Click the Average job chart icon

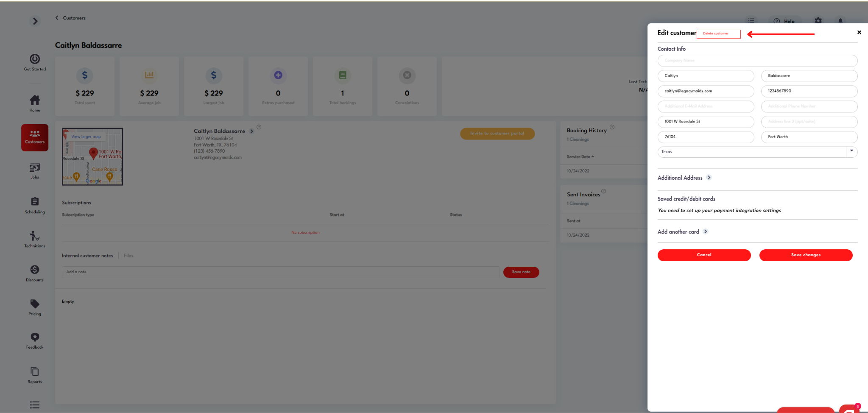click(x=149, y=75)
